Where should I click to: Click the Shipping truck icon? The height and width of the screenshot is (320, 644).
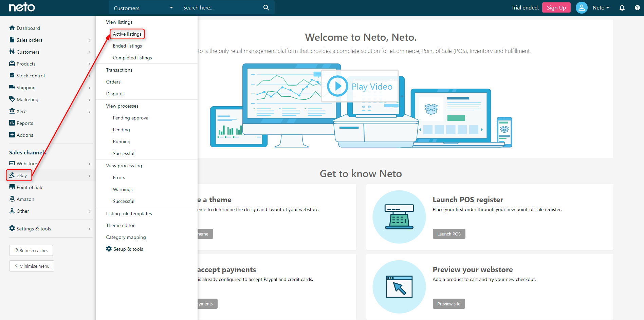point(12,87)
